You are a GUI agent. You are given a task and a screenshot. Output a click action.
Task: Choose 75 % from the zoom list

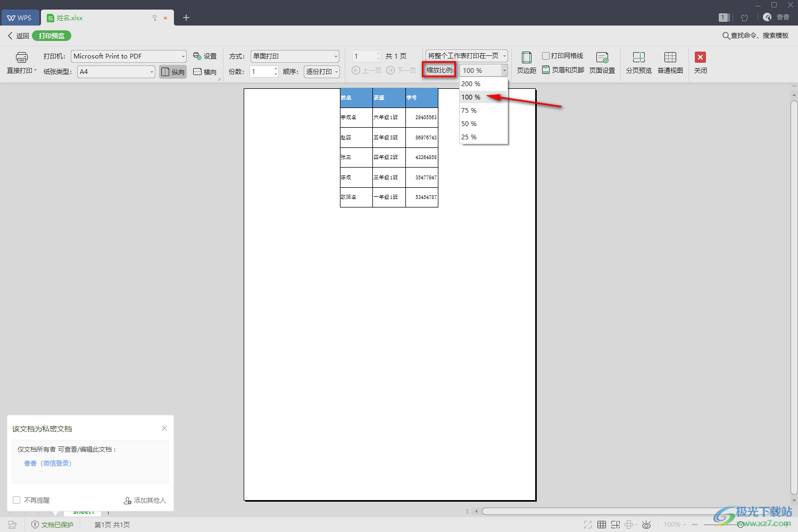pos(484,110)
